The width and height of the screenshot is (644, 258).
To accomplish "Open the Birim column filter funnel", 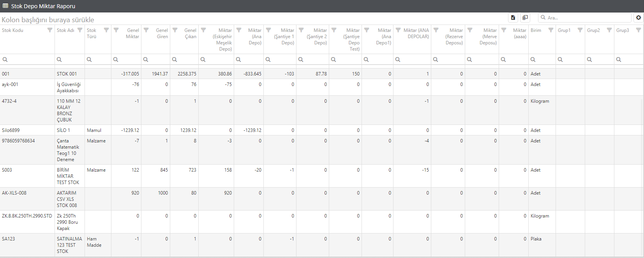I will [551, 30].
